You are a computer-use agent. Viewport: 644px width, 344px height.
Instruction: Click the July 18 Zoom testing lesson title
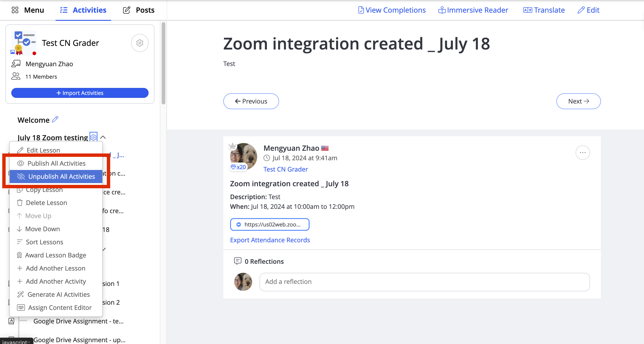(x=53, y=138)
